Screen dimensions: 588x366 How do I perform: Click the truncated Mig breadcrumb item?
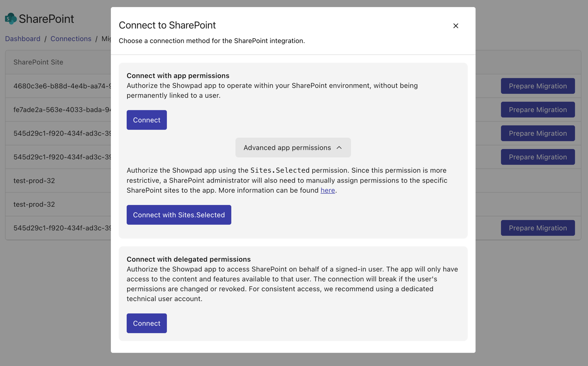pyautogui.click(x=106, y=38)
